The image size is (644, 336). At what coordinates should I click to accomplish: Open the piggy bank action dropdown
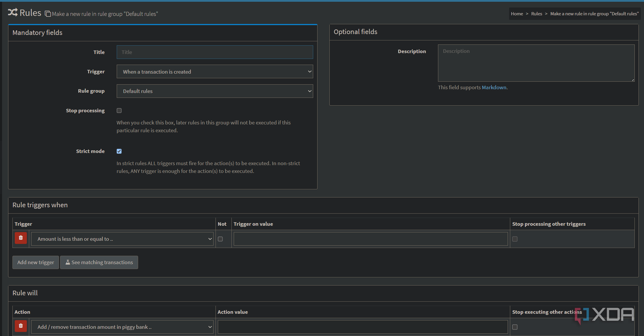(122, 327)
